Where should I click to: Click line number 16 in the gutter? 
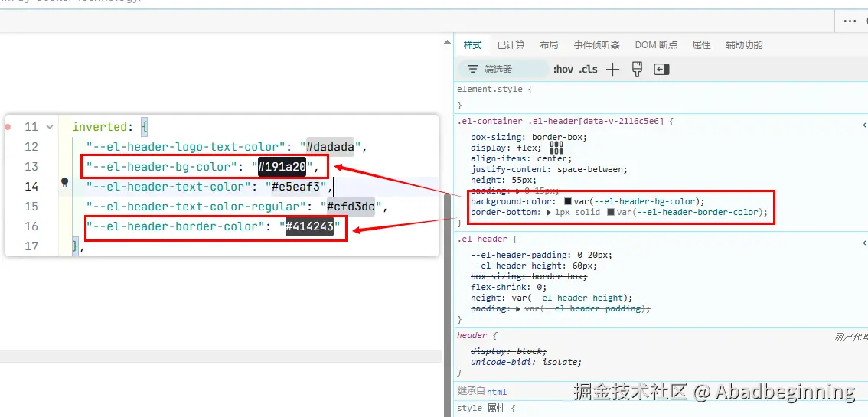click(31, 226)
